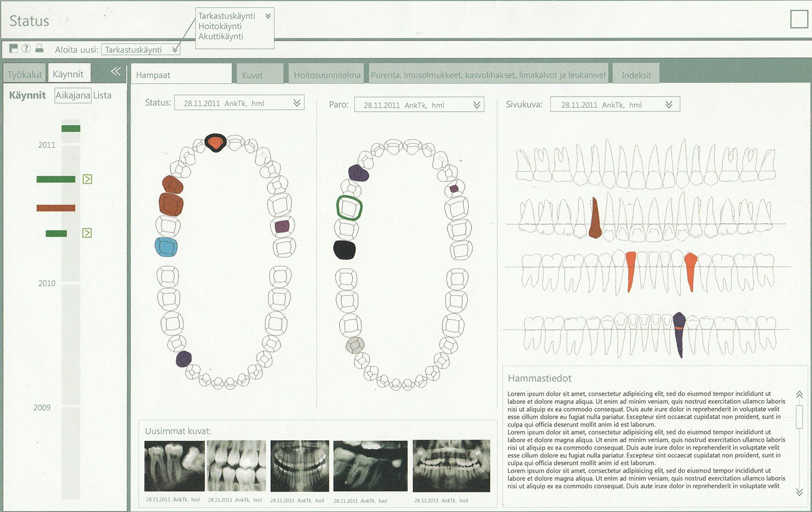Click the Hammastiedot scroll down arrow
The image size is (812, 512).
pos(799,492)
